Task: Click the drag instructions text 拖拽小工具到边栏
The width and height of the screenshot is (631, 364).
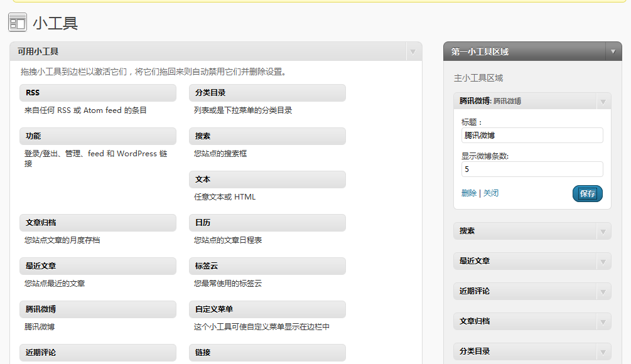Action: click(x=153, y=72)
